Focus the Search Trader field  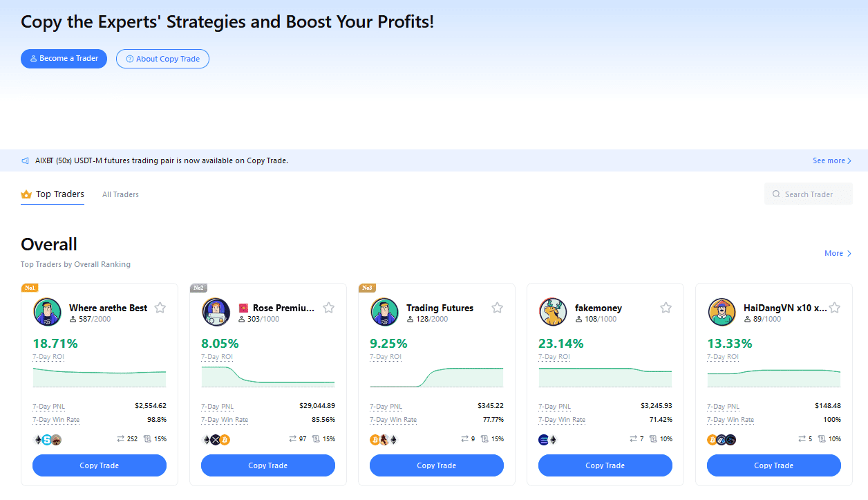coord(809,194)
